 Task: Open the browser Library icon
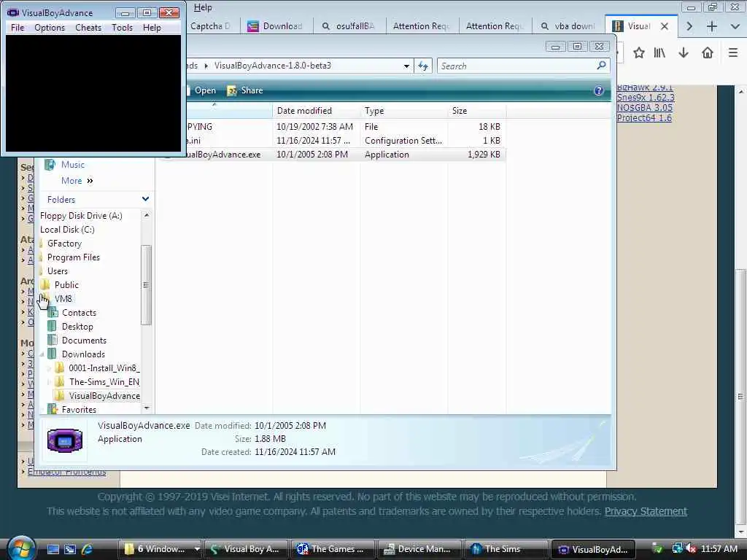pyautogui.click(x=659, y=52)
